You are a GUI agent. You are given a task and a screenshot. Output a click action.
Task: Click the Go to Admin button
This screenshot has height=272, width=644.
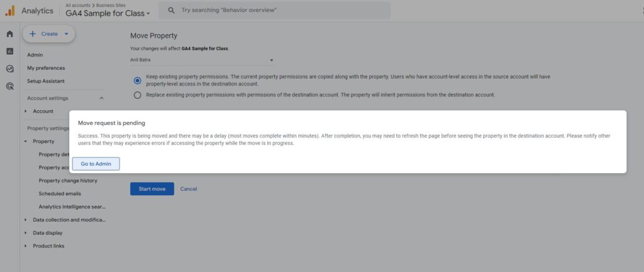(96, 164)
